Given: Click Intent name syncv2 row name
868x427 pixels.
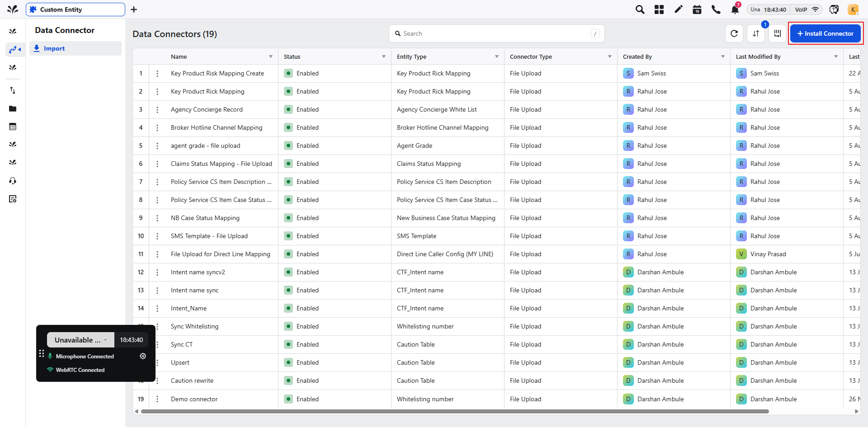Looking at the screenshot, I should point(198,272).
